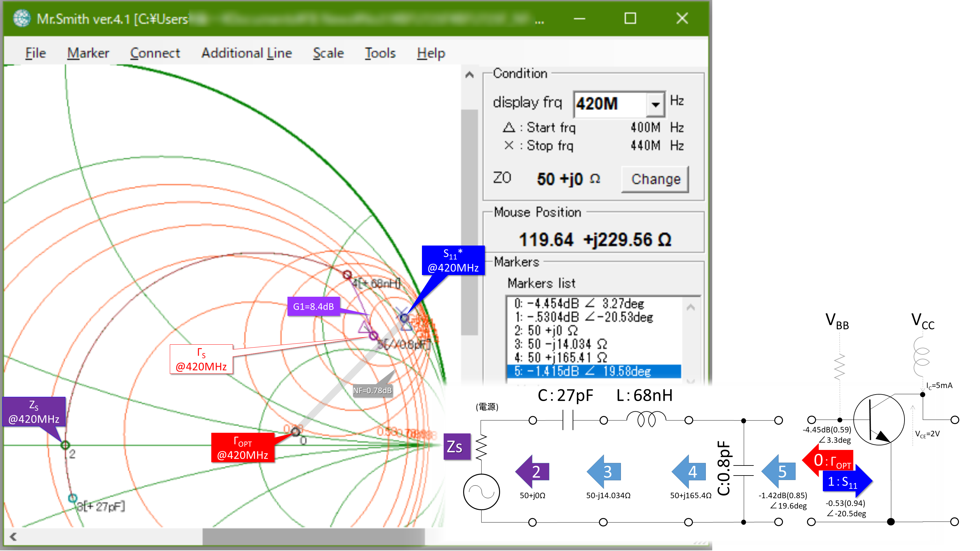Click the chart vertical scroll up arrow
The height and width of the screenshot is (551, 980).
click(x=470, y=75)
